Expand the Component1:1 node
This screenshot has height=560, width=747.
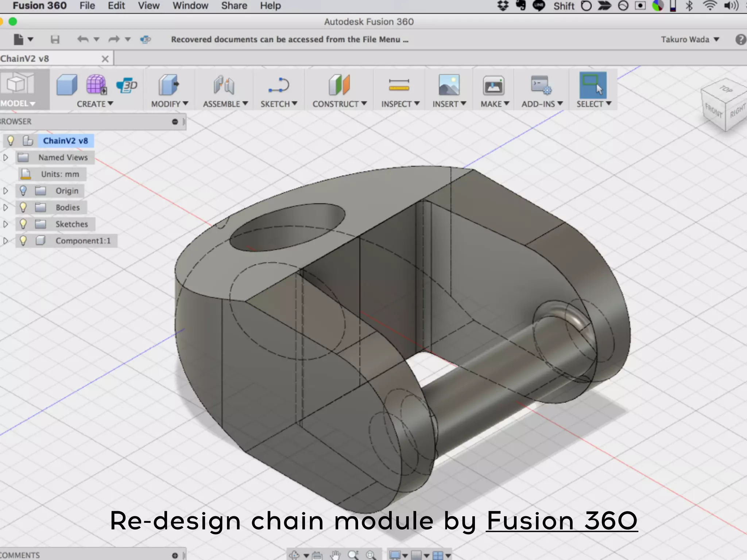pyautogui.click(x=5, y=241)
